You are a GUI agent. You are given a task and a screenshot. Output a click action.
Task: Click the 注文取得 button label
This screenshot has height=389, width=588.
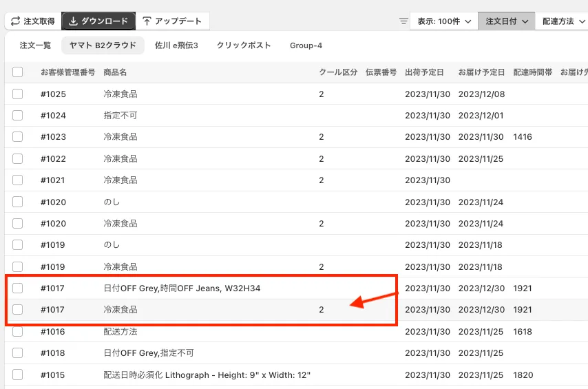tap(39, 21)
